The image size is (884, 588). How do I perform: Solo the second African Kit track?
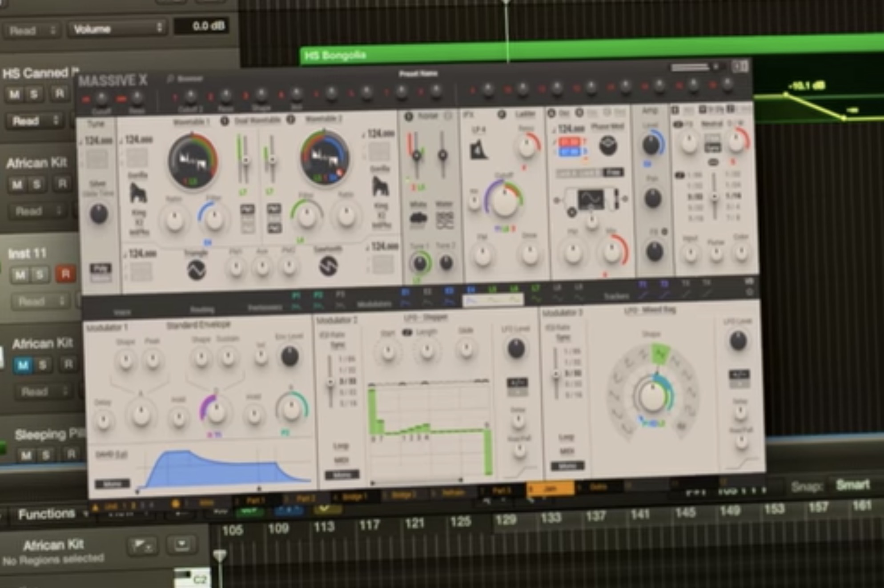coord(44,366)
